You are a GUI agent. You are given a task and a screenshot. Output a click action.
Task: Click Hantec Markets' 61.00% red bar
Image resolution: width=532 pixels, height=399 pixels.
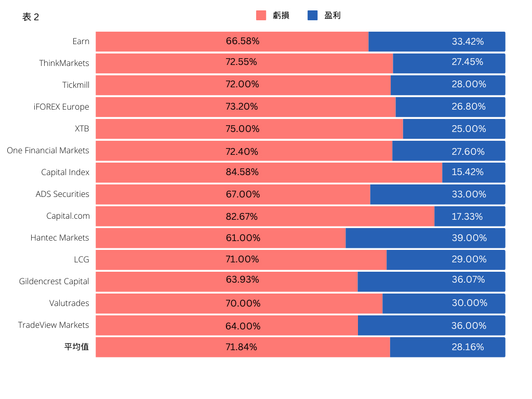click(x=221, y=238)
